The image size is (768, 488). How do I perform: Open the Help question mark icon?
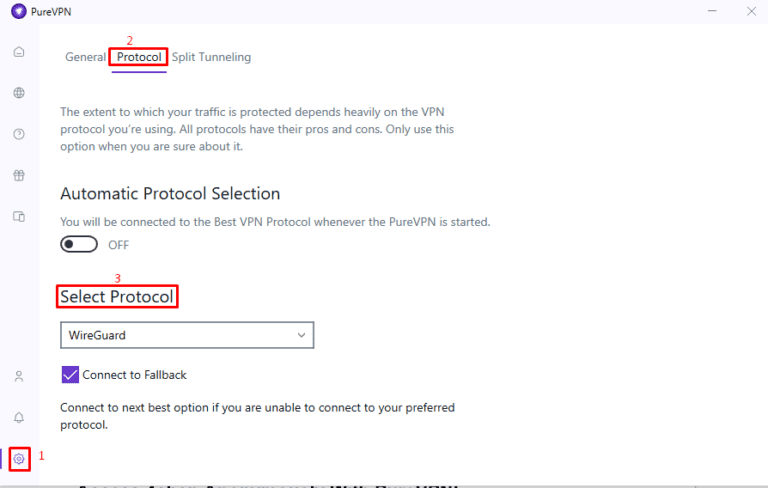(x=18, y=134)
